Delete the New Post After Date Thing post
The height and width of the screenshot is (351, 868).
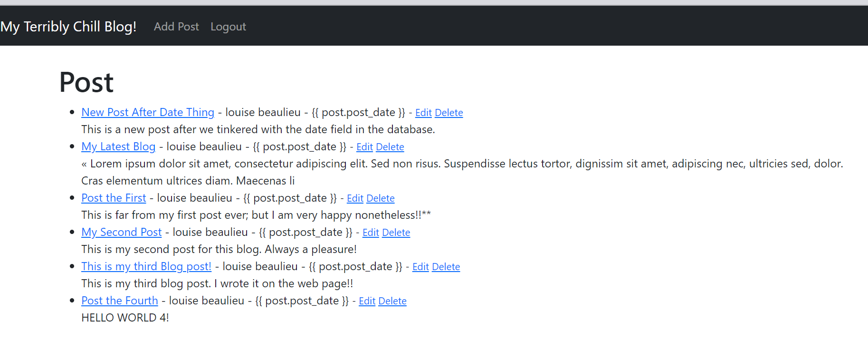click(x=448, y=113)
